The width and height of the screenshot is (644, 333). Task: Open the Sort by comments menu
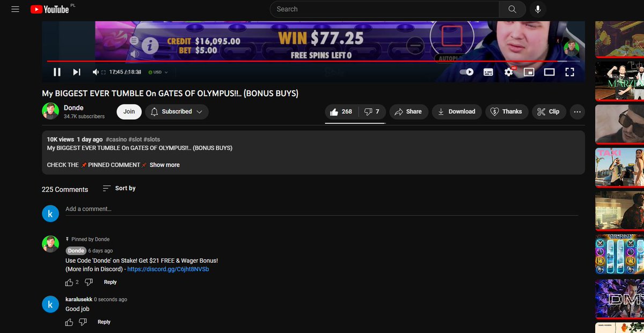[119, 188]
